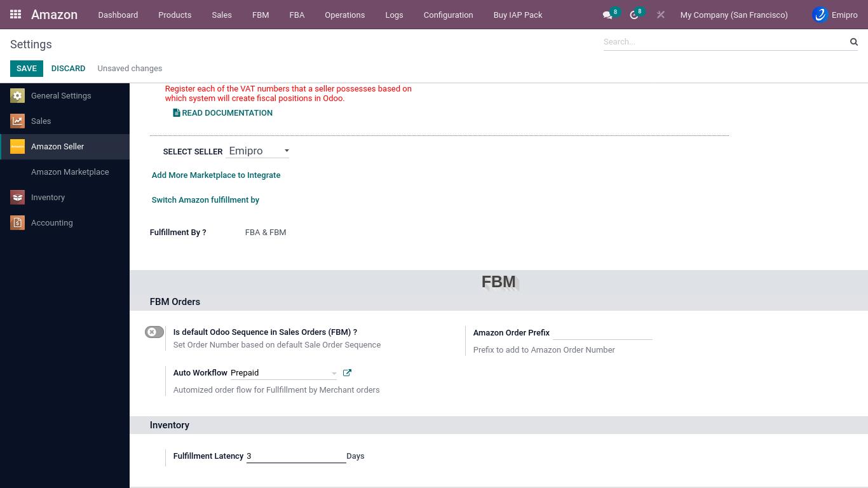The width and height of the screenshot is (868, 488).
Task: Open the Sales top menu
Action: tap(222, 15)
